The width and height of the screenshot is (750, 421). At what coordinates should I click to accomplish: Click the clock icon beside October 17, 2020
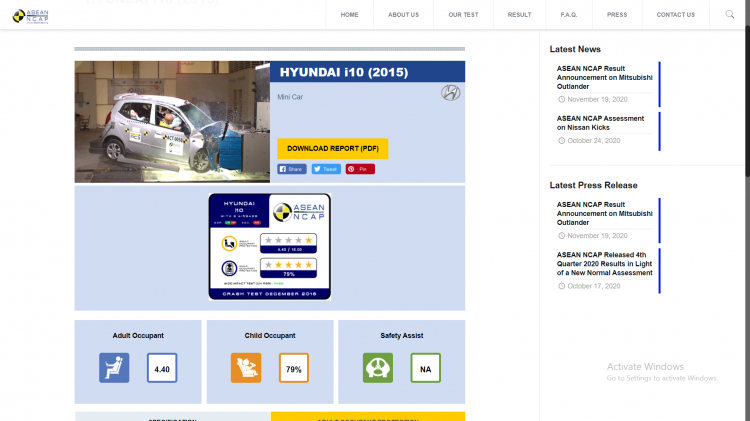point(562,286)
